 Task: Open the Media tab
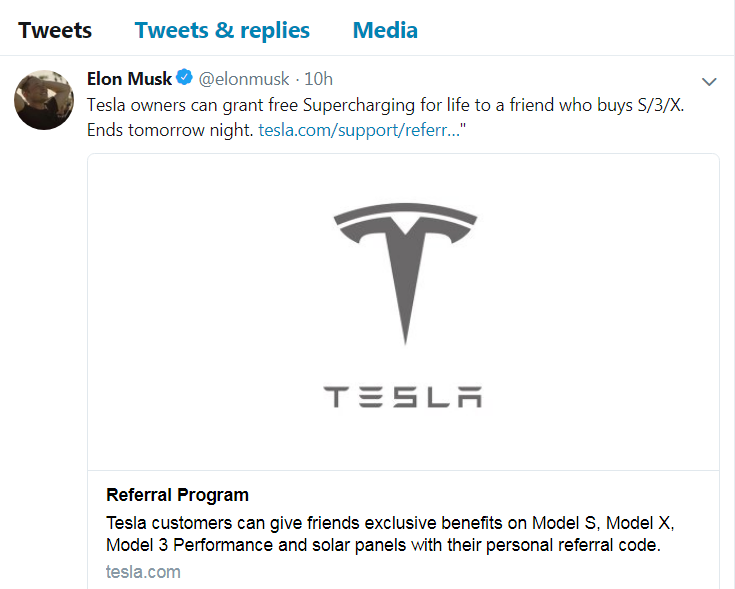tap(385, 30)
